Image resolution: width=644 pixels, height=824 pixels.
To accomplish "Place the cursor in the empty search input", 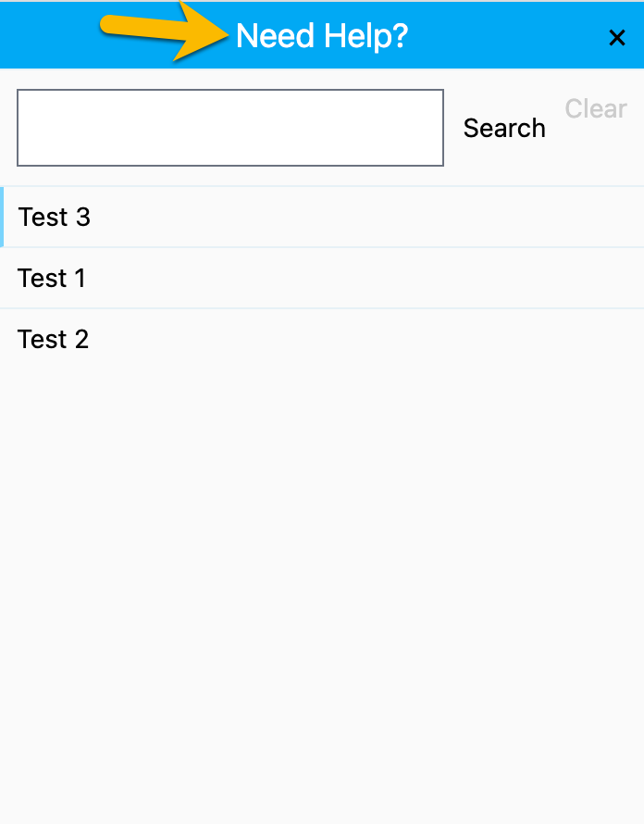I will 230,128.
